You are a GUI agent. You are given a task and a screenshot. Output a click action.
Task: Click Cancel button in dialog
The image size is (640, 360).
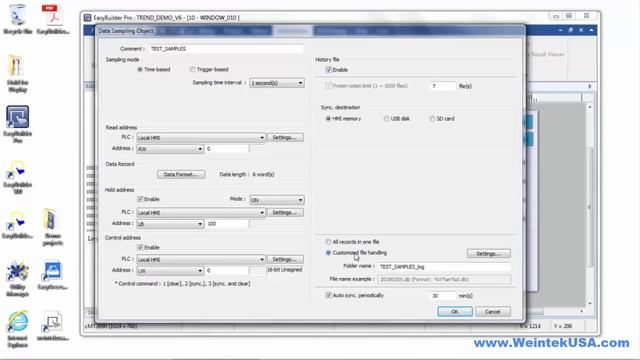pyautogui.click(x=493, y=311)
